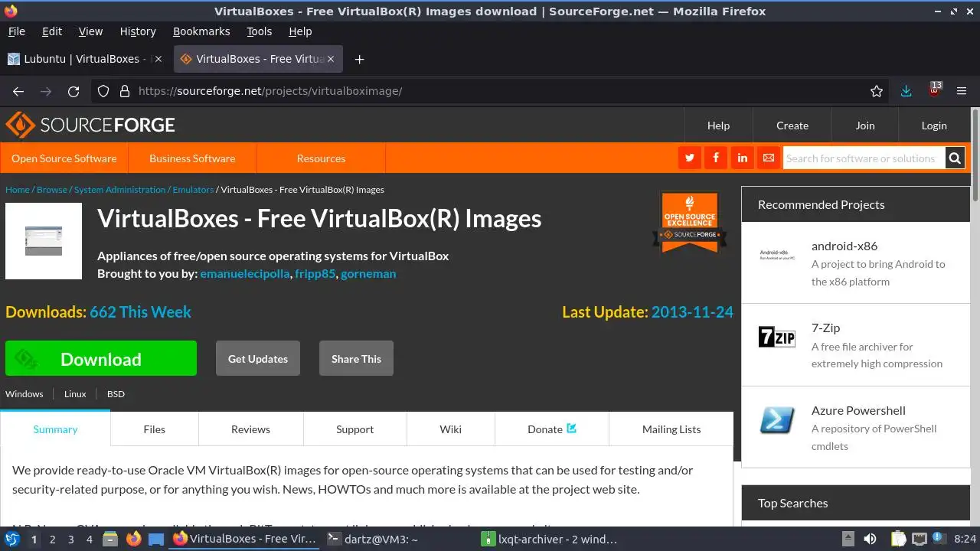Switch to the Lubuntu | VirtualBoxes tab
The image size is (980, 551).
click(86, 59)
